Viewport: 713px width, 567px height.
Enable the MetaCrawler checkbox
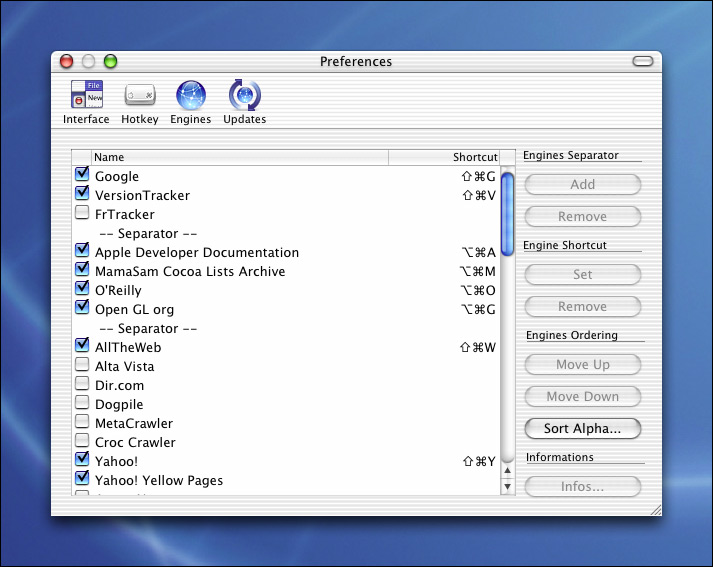[x=82, y=421]
